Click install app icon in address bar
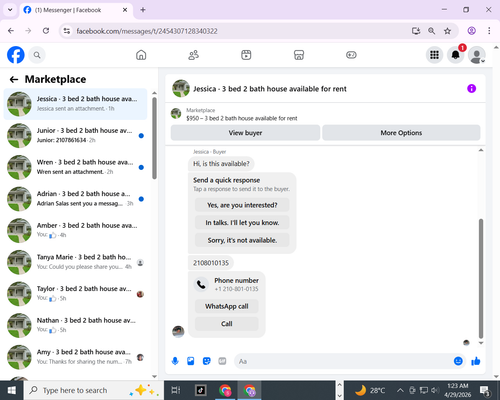 click(x=416, y=31)
